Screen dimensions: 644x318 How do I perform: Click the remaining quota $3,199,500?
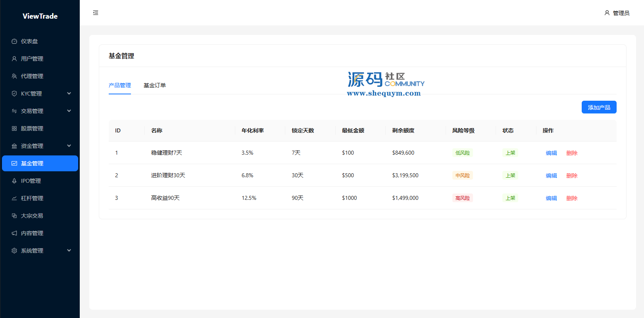405,175
